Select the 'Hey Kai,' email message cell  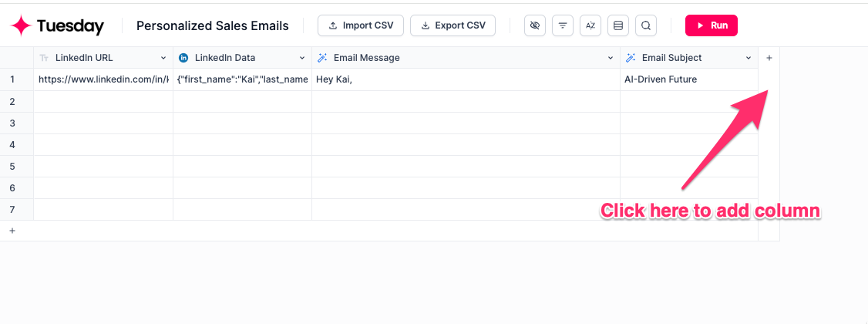pyautogui.click(x=465, y=79)
